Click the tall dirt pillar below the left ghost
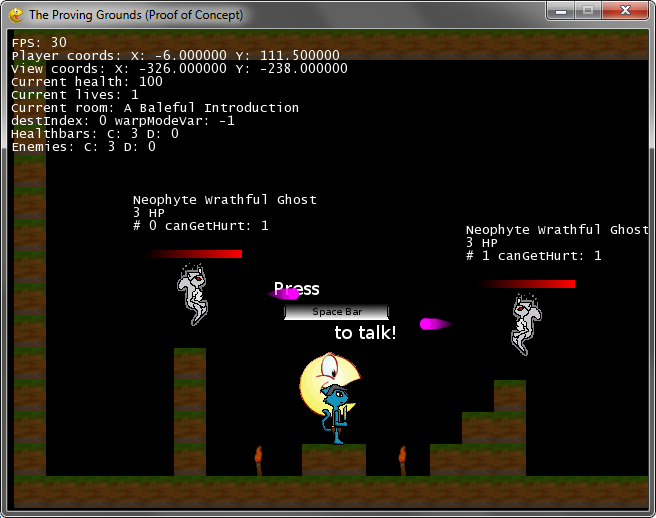Screen dimensions: 656x518 click(190, 412)
